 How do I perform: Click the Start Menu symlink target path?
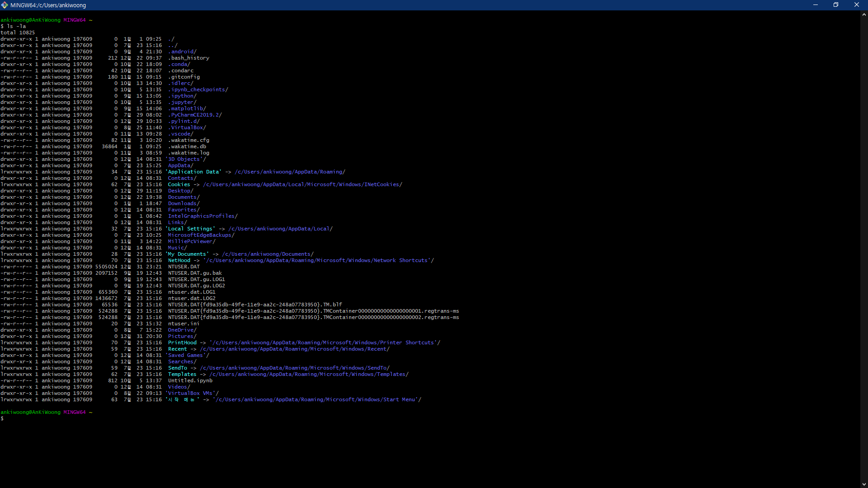click(x=317, y=399)
